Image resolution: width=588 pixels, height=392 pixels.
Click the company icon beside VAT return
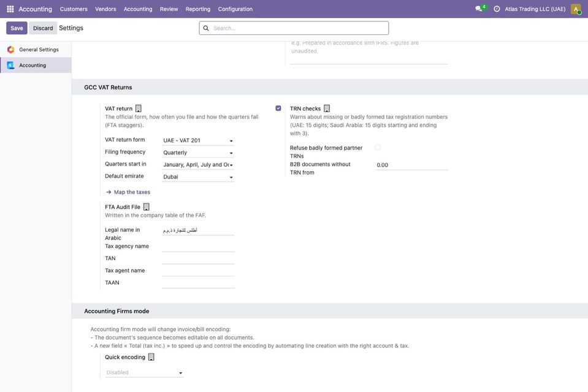[x=139, y=109]
